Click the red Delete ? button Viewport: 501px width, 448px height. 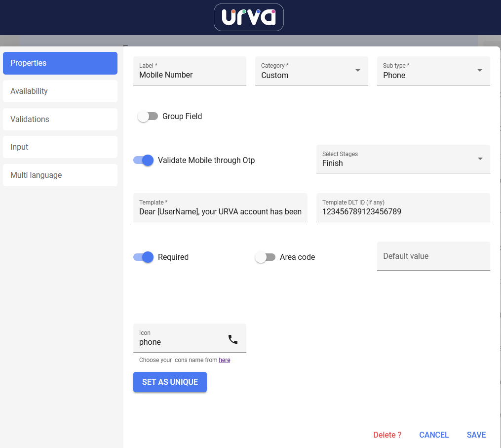[387, 435]
